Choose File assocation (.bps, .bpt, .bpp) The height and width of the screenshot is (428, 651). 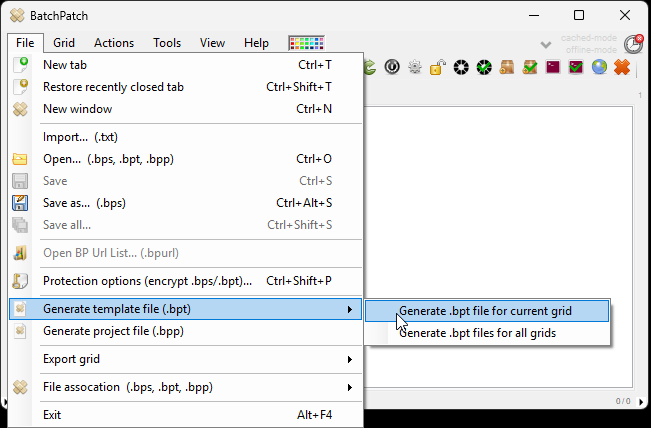(x=186, y=387)
